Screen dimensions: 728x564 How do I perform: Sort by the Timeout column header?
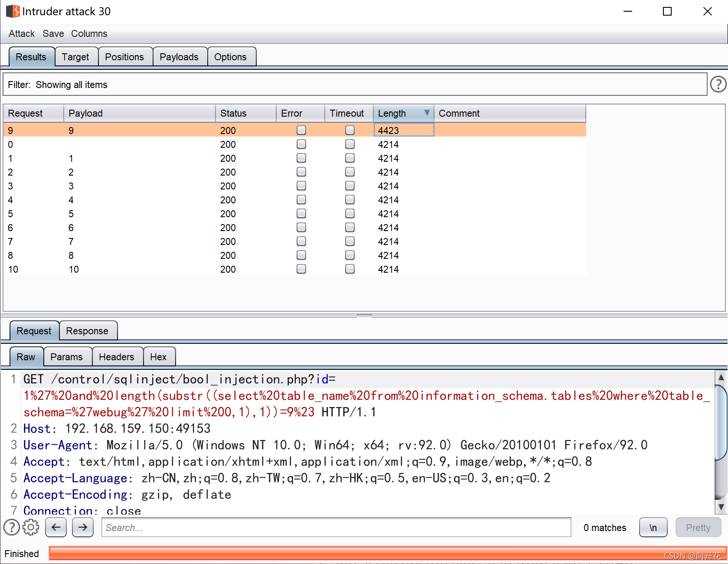tap(349, 113)
